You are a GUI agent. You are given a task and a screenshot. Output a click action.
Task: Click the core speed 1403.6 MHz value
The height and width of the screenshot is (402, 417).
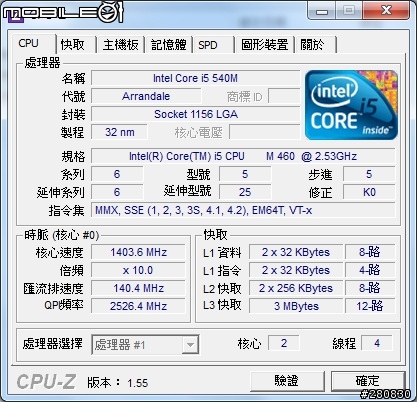coord(138,252)
